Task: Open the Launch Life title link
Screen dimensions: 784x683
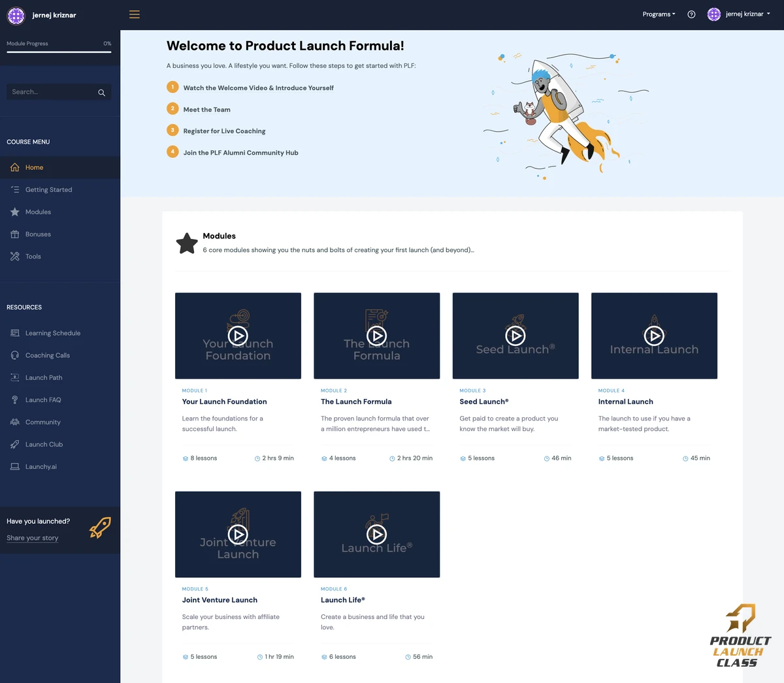Action: tap(342, 600)
